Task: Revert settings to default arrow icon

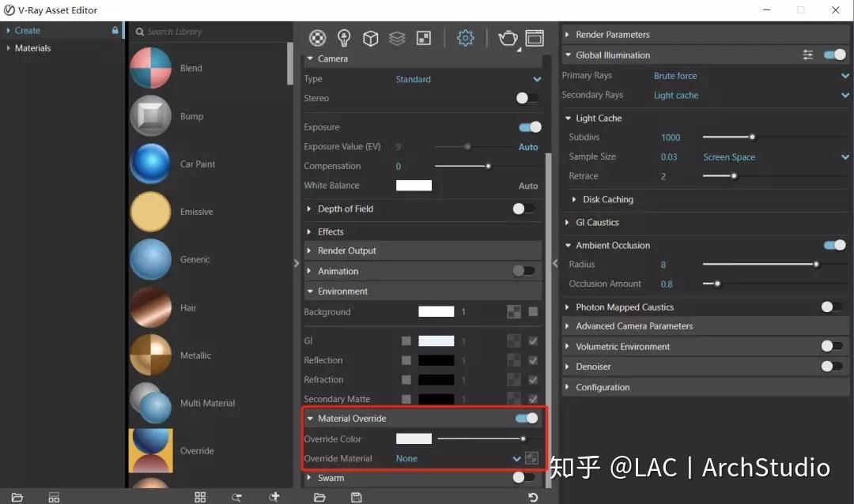Action: 533,497
